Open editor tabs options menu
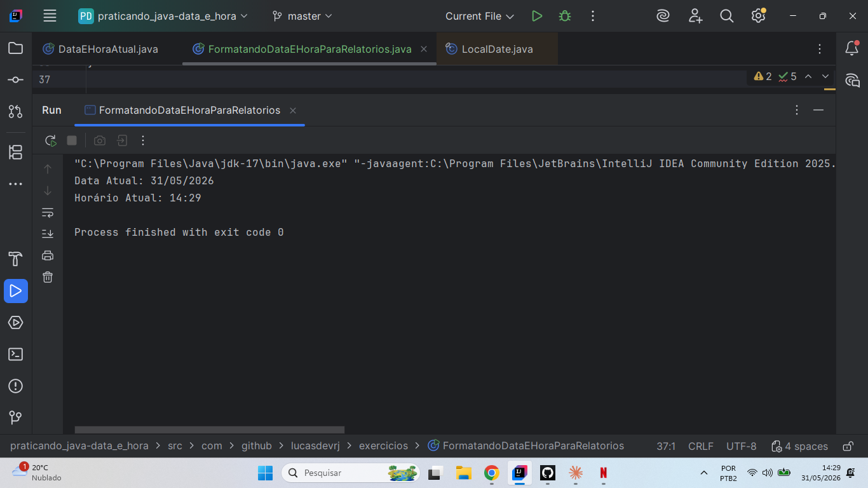 click(820, 49)
